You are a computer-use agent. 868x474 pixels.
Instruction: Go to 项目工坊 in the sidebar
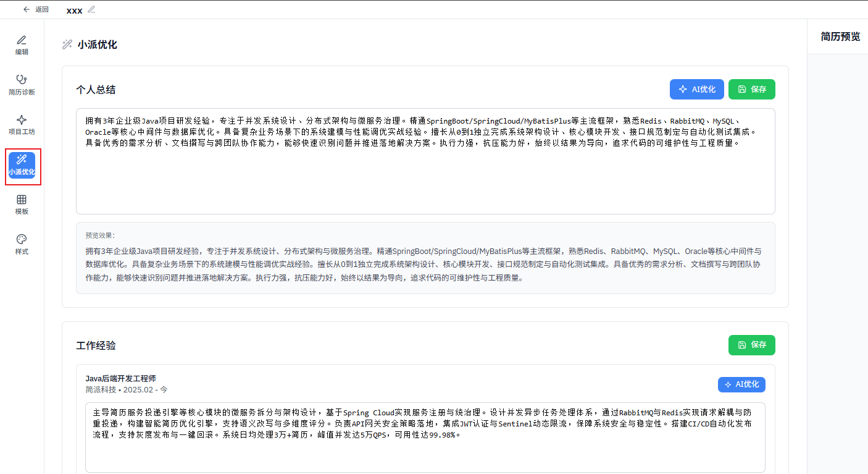click(22, 125)
